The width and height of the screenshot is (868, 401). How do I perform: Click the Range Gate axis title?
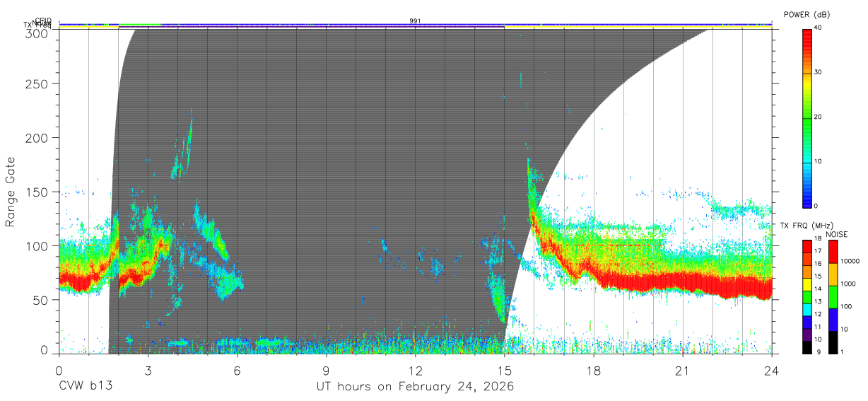pos(11,192)
